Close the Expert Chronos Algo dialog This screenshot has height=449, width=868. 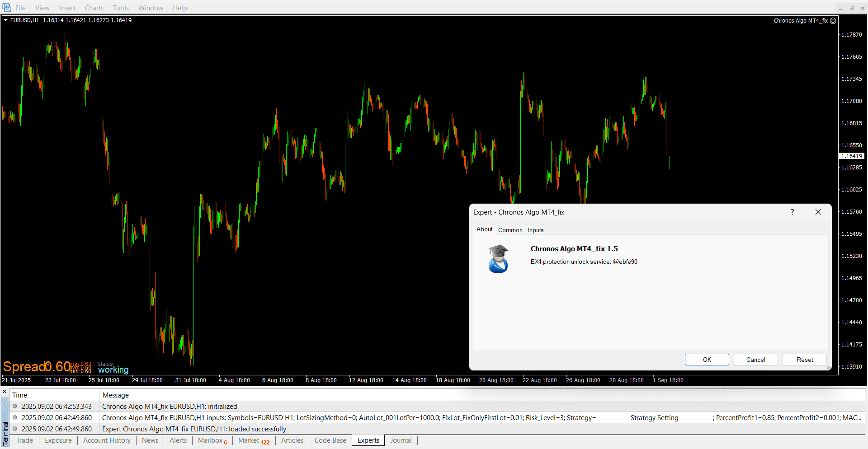(x=818, y=212)
